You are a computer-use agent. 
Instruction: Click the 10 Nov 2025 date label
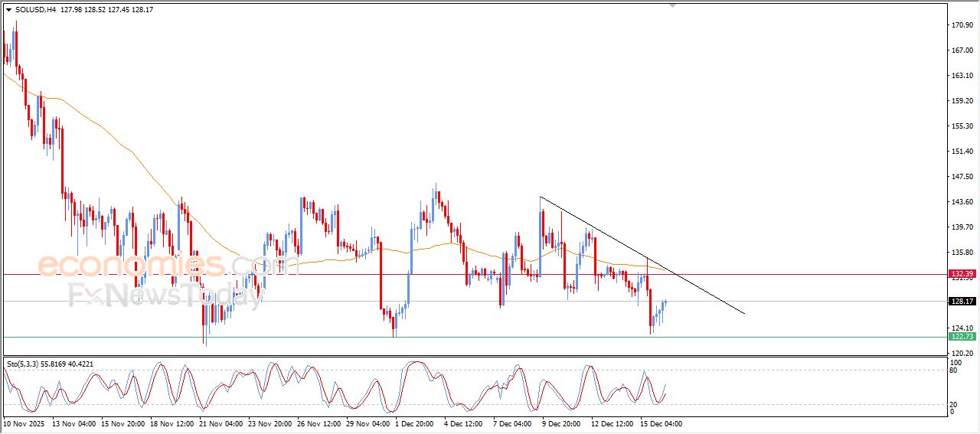click(x=25, y=423)
